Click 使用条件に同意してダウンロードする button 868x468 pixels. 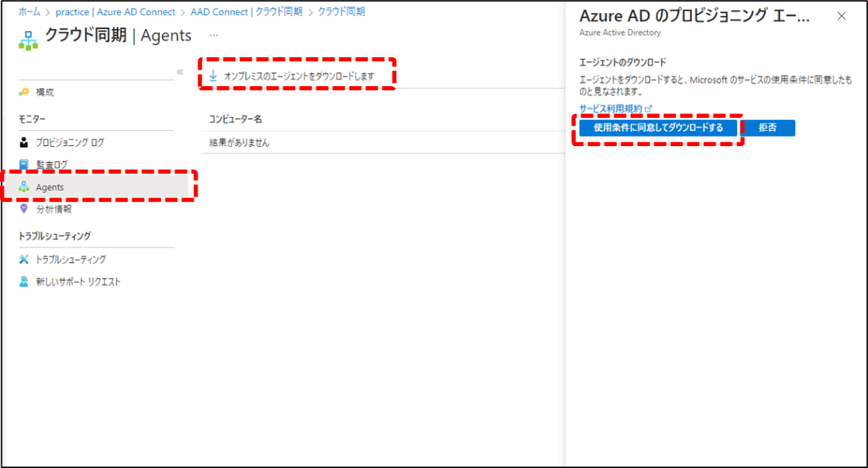(x=658, y=127)
